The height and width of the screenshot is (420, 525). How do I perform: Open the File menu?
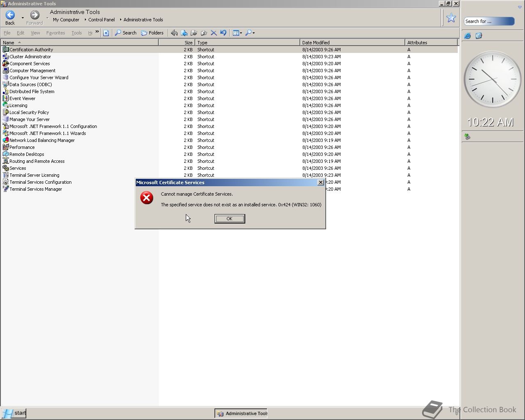click(7, 33)
